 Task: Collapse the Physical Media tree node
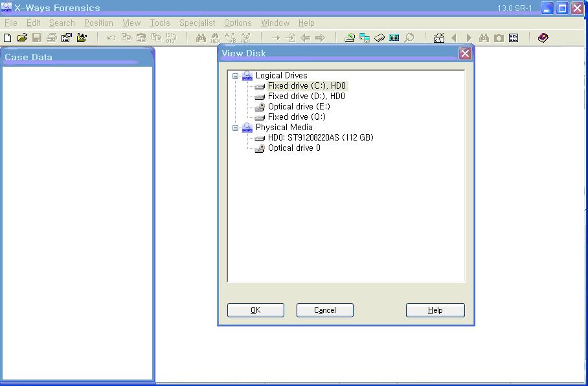235,128
